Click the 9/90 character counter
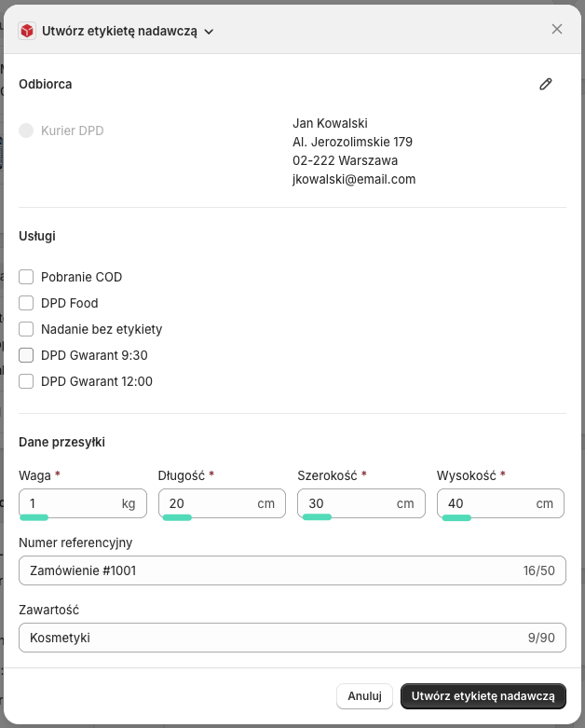Viewport: 585px width, 728px height. pyautogui.click(x=541, y=638)
